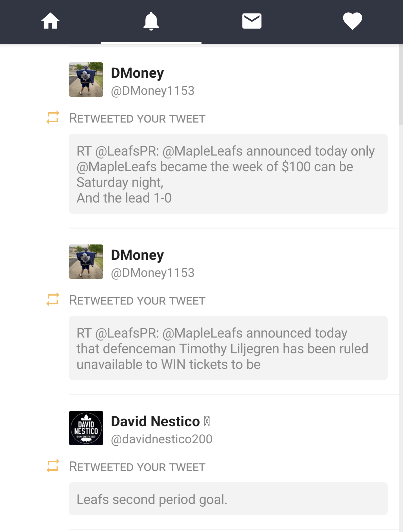Screen dimensions: 403x532
Task: Open the @DMoney1153 username link
Action: point(153,90)
